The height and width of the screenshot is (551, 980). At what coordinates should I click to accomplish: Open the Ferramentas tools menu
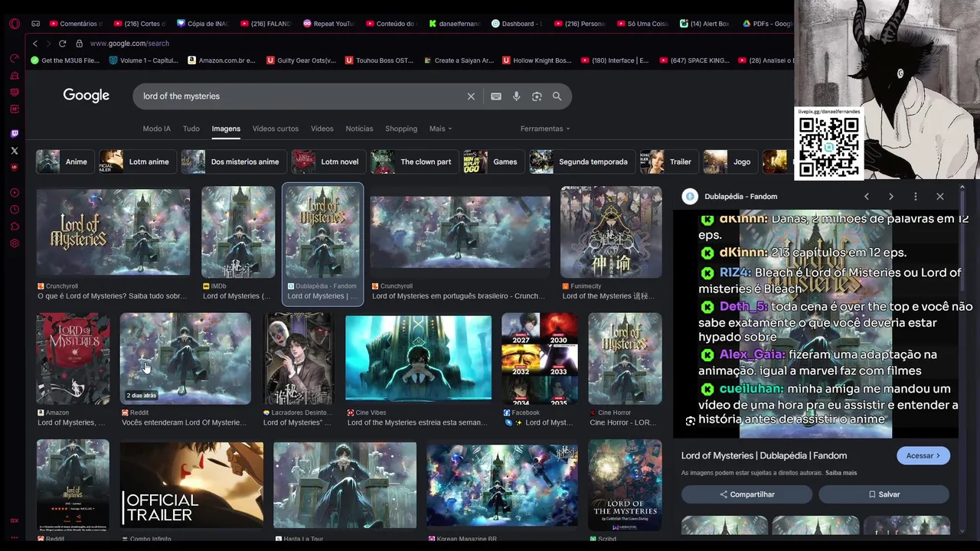click(545, 129)
